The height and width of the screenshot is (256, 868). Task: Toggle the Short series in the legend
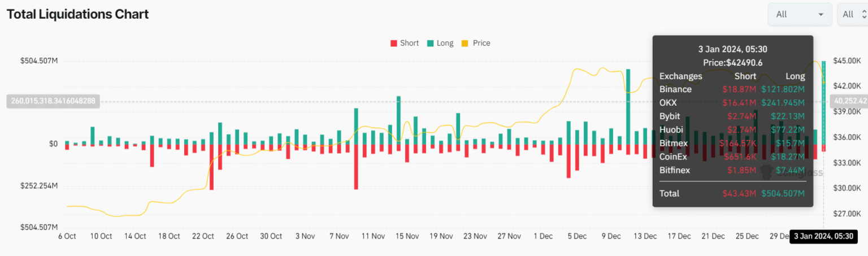click(x=409, y=43)
